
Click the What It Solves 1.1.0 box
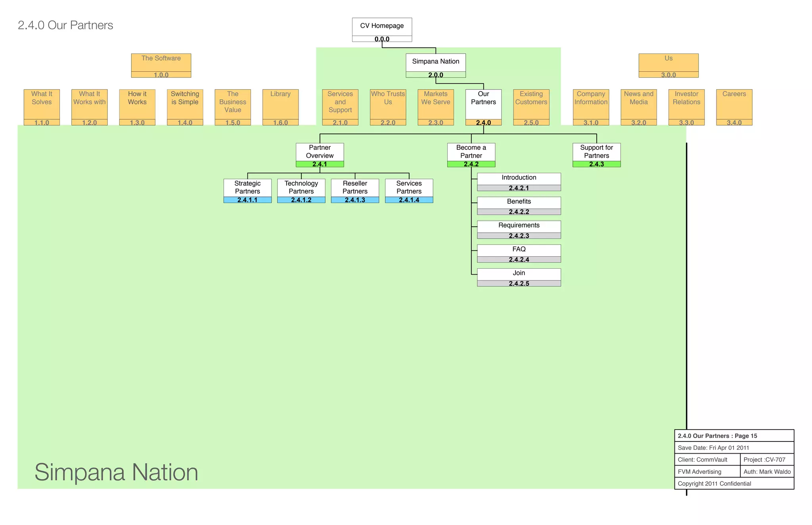pos(42,107)
